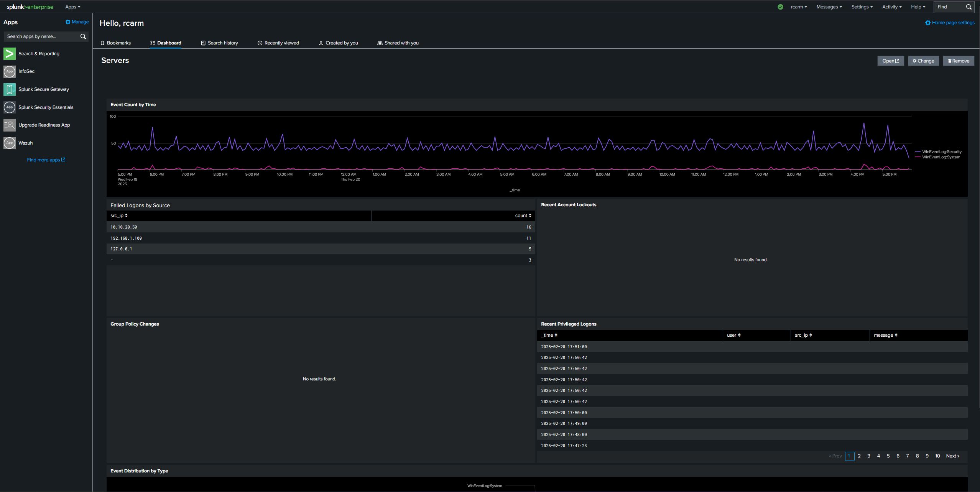Screen dimensions: 980x492
Task: Click the Home page settings gear
Action: 928,23
